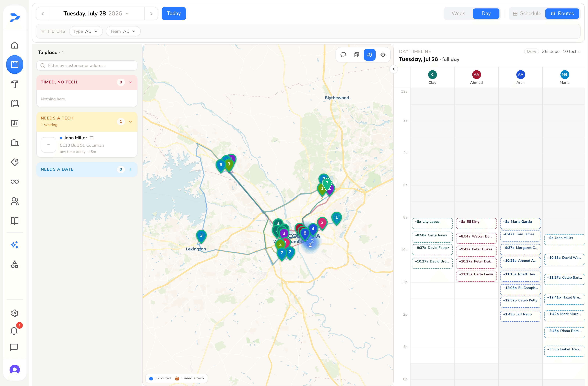This screenshot has width=588, height=386.
Task: Open the user profile avatar
Action: coord(15,370)
